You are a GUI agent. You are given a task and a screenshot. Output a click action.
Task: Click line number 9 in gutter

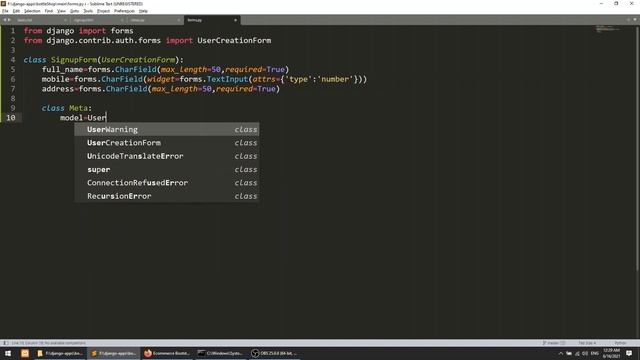pyautogui.click(x=13, y=108)
